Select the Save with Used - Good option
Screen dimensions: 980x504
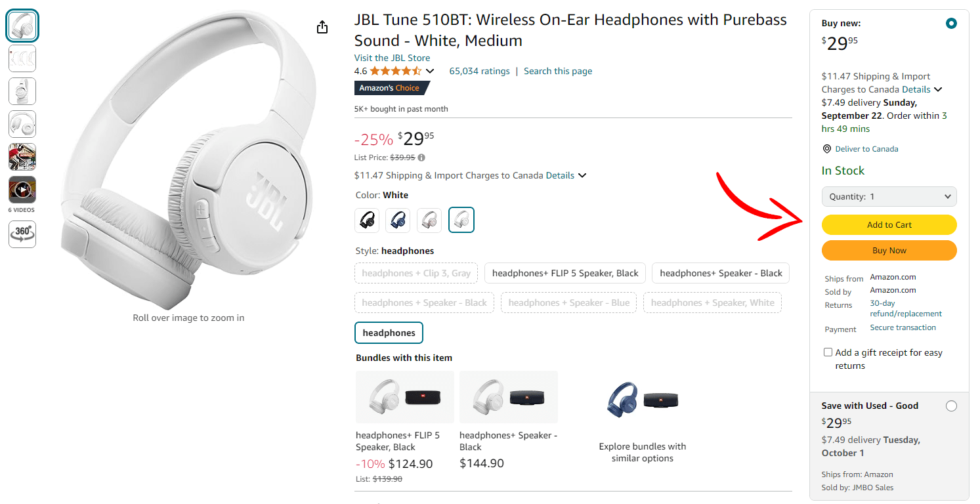952,406
